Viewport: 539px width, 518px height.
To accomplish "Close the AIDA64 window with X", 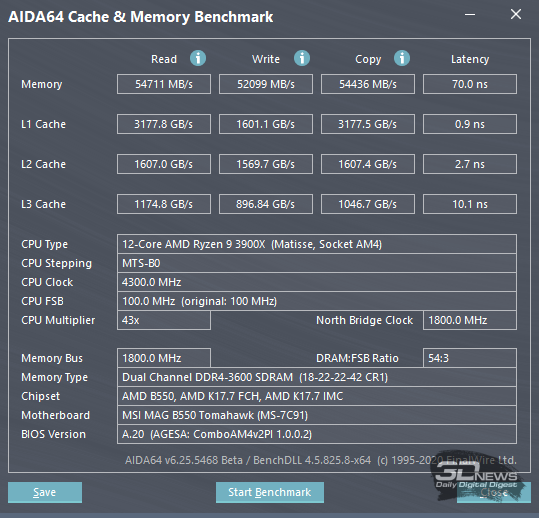I will point(516,14).
